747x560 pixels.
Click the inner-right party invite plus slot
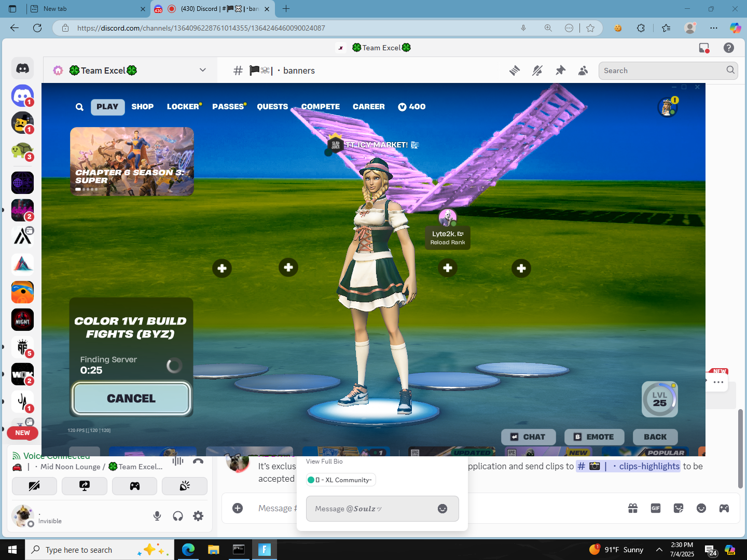(x=448, y=268)
